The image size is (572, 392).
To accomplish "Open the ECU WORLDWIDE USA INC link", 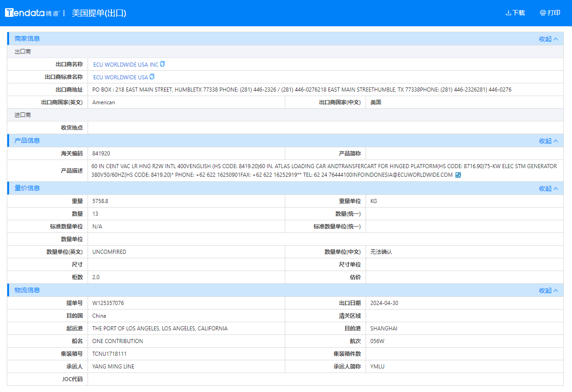I will [x=125, y=64].
